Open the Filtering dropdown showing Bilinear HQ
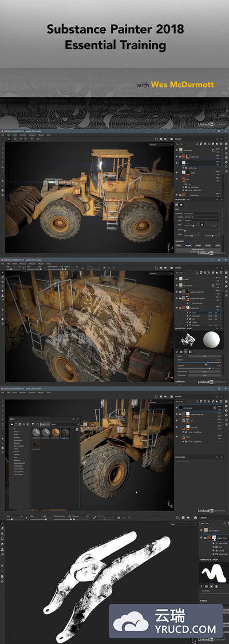229x644 pixels. 202,217
